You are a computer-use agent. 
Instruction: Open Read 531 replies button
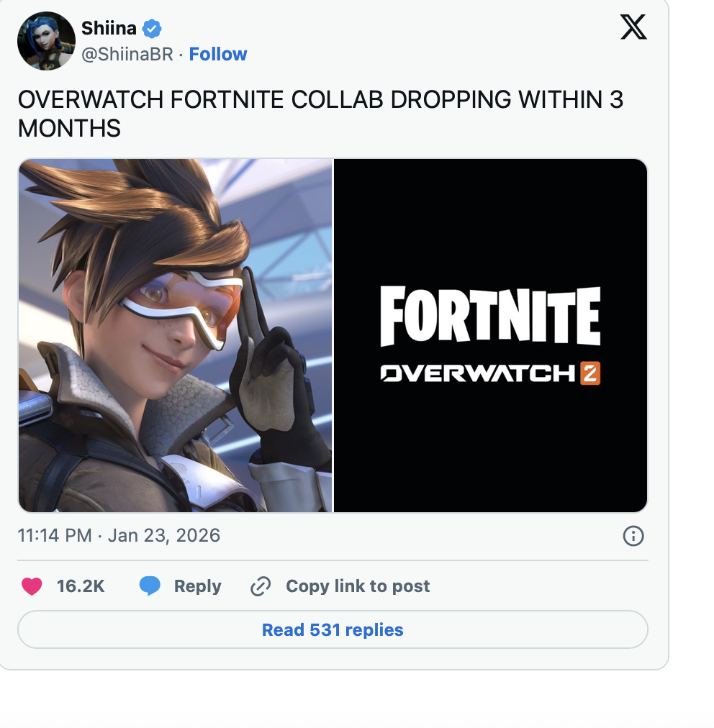[x=333, y=629]
